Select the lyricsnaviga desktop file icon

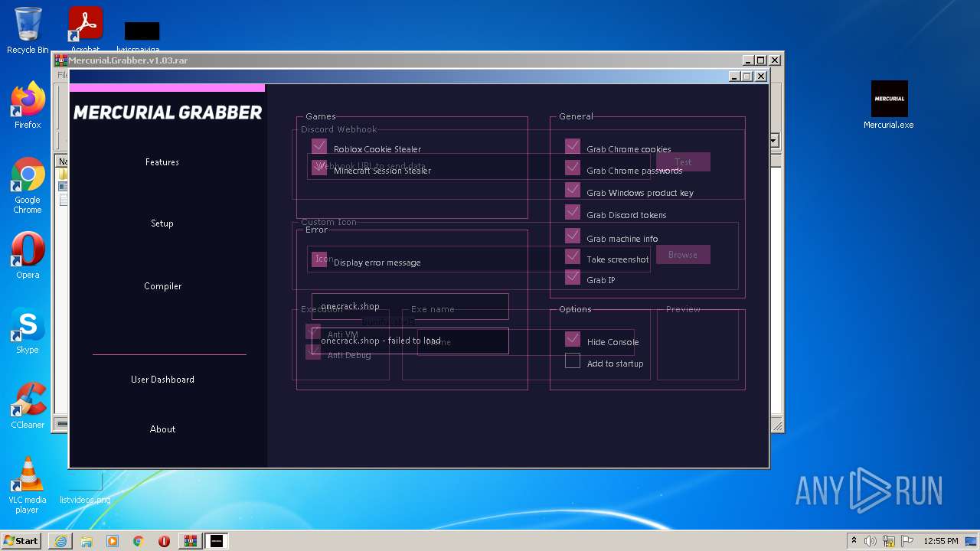coord(142,36)
